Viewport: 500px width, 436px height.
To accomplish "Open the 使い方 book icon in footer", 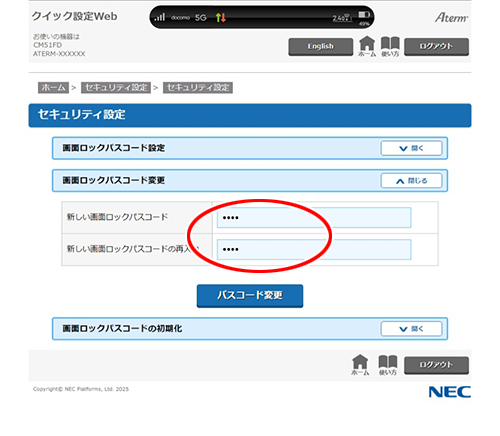I will [388, 365].
